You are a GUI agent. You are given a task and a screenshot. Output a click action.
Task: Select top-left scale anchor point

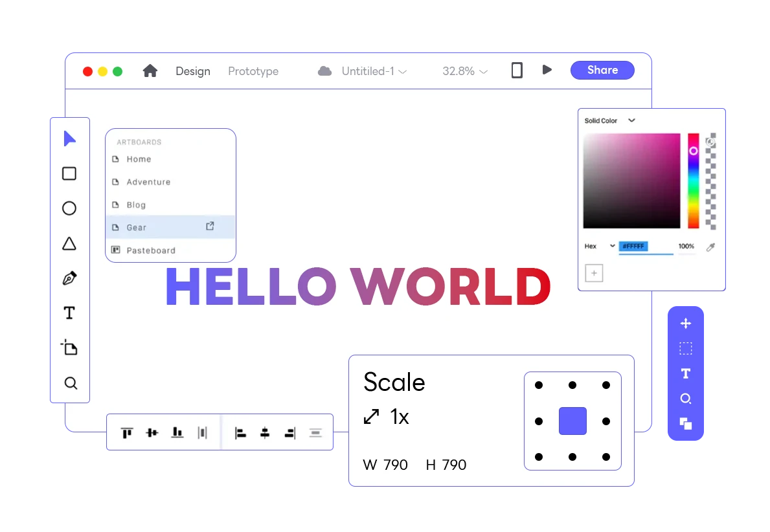click(x=539, y=385)
